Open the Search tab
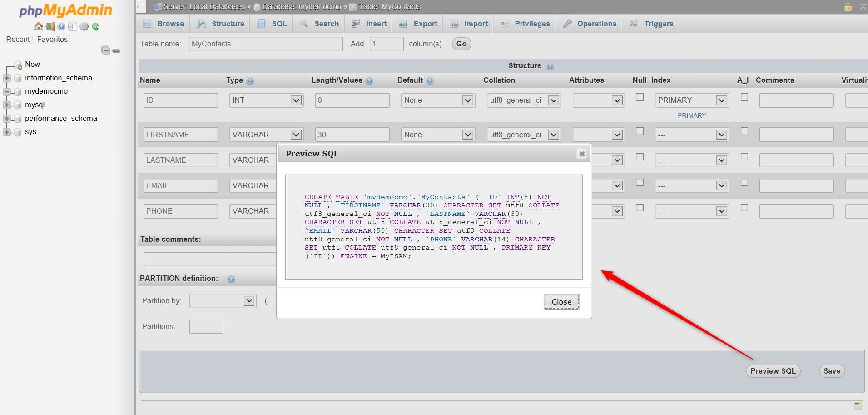Viewport: 868px width, 415px height. pos(319,24)
